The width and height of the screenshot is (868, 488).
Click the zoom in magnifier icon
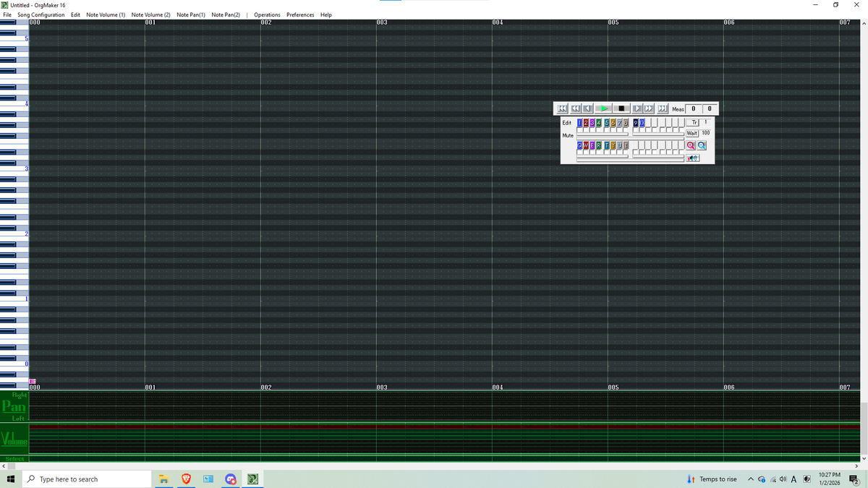point(691,145)
